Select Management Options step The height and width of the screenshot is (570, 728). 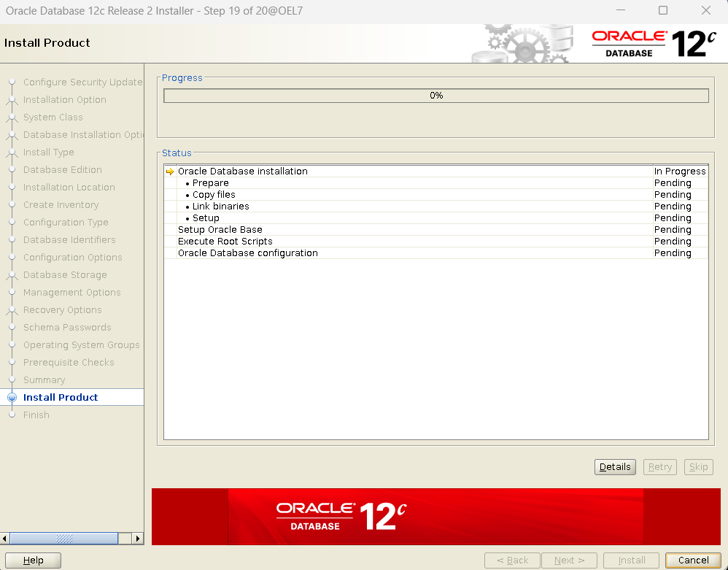72,292
